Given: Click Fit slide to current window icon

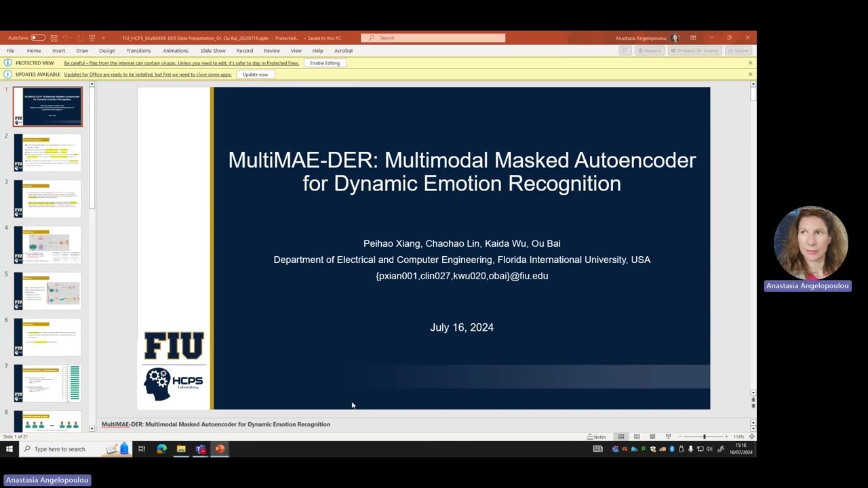Looking at the screenshot, I should 751,436.
